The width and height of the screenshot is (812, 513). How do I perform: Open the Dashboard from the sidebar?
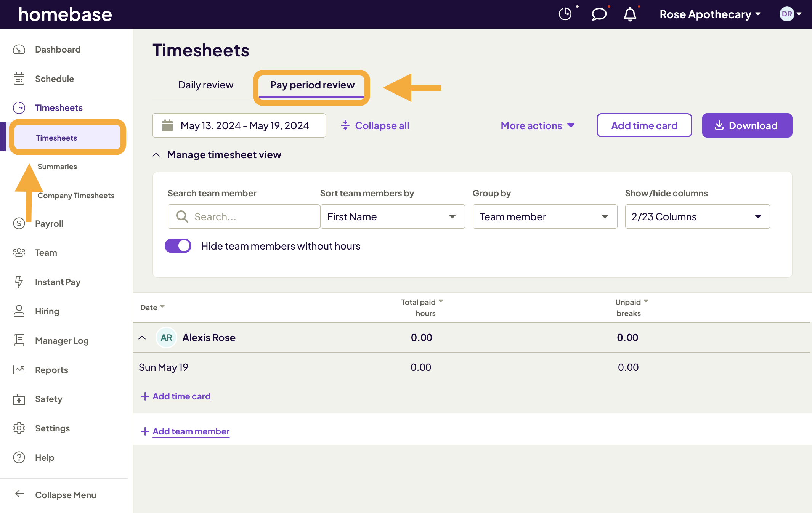[x=58, y=49]
